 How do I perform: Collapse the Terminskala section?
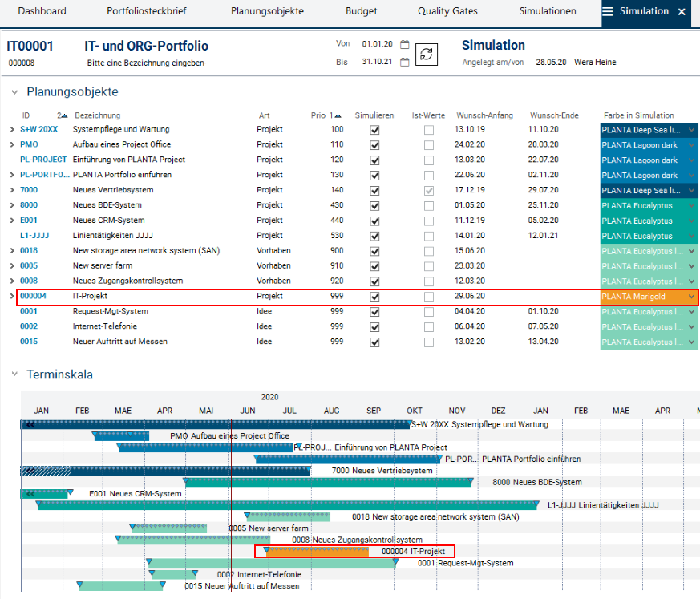coord(14,374)
